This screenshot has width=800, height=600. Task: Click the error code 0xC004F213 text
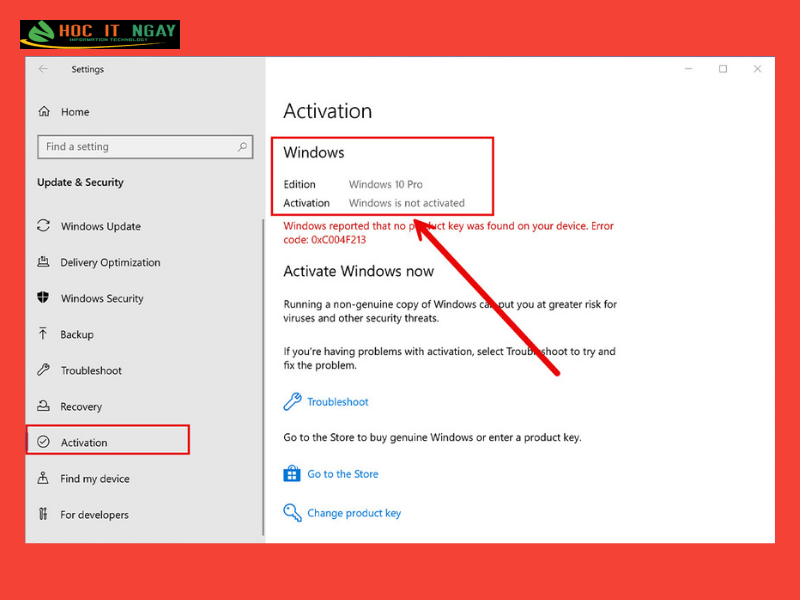point(339,240)
